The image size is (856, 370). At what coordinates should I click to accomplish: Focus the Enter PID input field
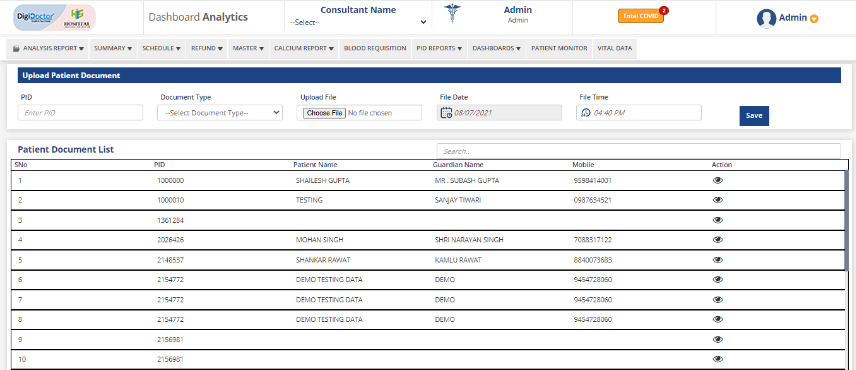(x=80, y=113)
